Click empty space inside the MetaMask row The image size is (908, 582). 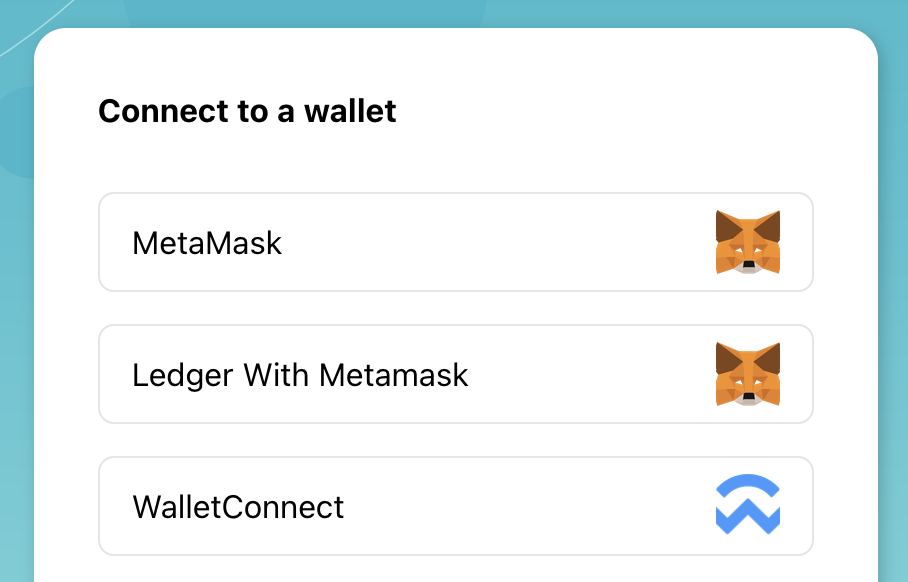tap(500, 242)
